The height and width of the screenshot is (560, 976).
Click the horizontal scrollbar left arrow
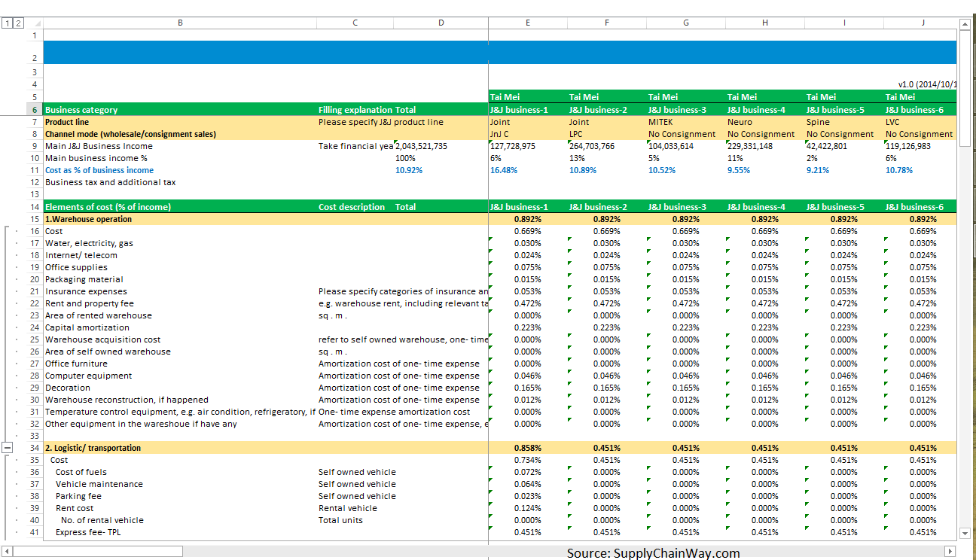click(x=8, y=551)
